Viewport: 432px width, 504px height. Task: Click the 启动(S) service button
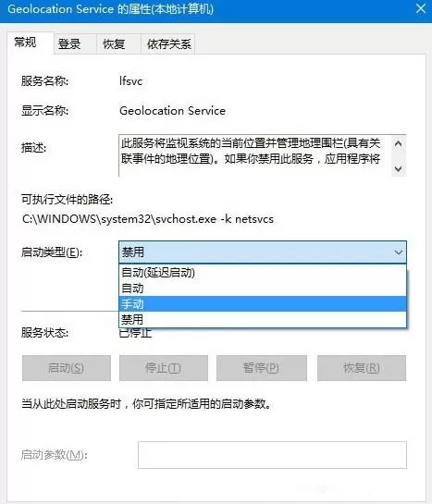click(67, 368)
